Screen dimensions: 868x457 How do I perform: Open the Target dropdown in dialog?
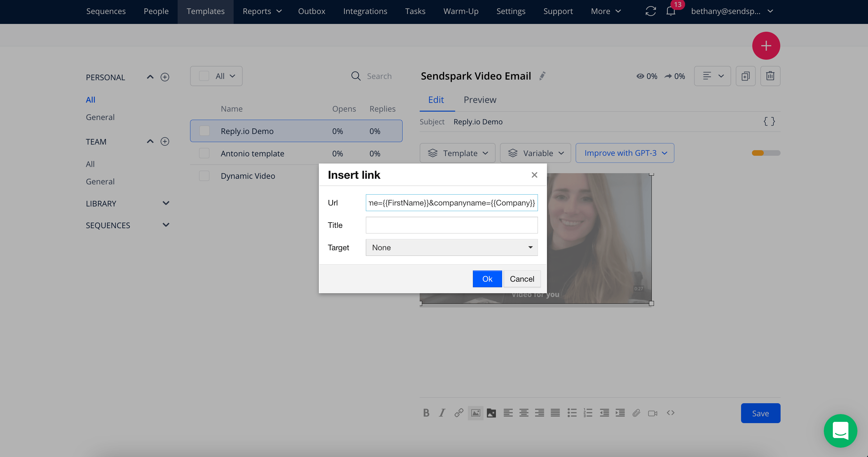point(451,247)
